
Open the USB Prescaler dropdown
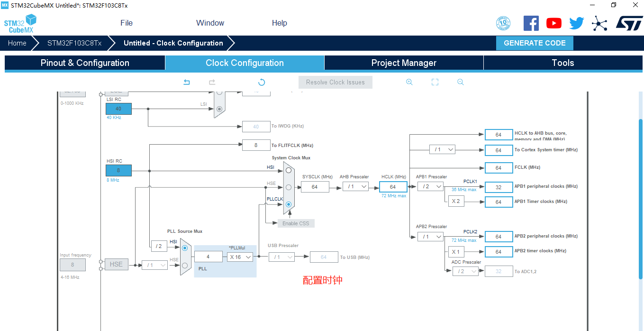281,257
